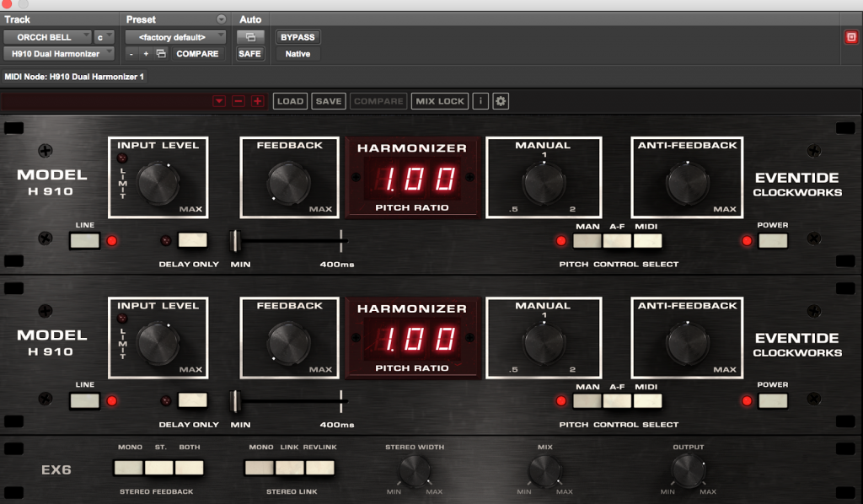Toggle the upper unit's Power button

tap(773, 241)
